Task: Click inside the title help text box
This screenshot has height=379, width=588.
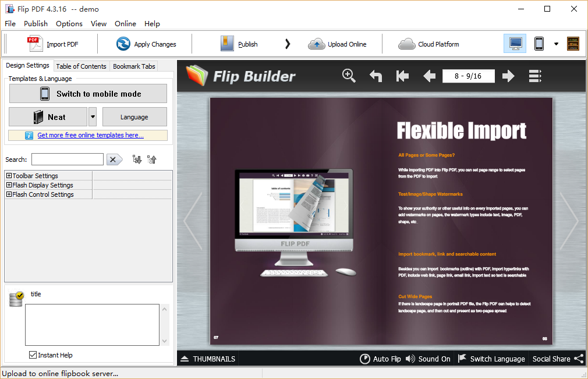Action: 92,325
